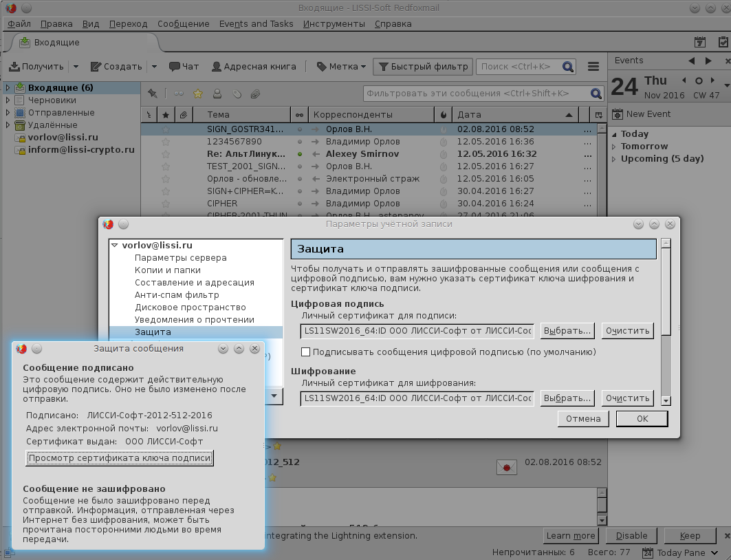The height and width of the screenshot is (560, 731).
Task: Select Параметры сервера in account tree
Action: (x=180, y=258)
